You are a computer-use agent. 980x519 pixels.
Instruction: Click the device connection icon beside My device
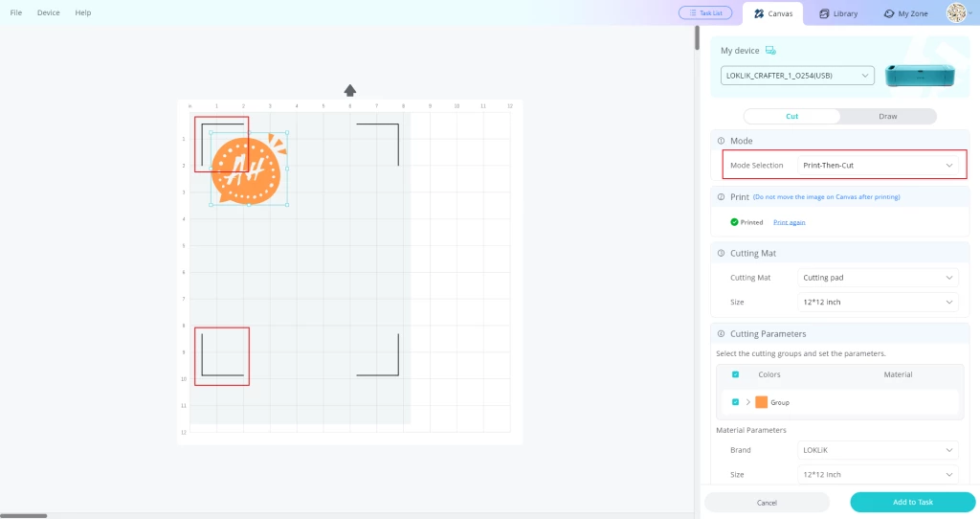[x=770, y=51]
